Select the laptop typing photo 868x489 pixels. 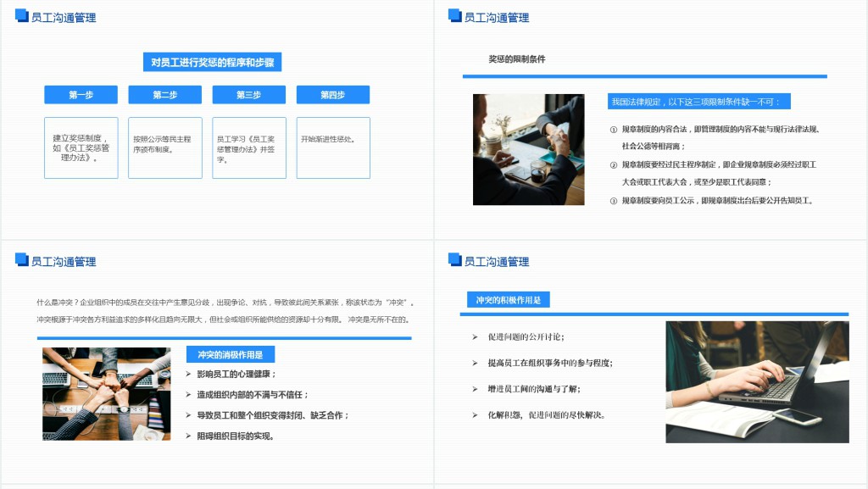click(757, 381)
